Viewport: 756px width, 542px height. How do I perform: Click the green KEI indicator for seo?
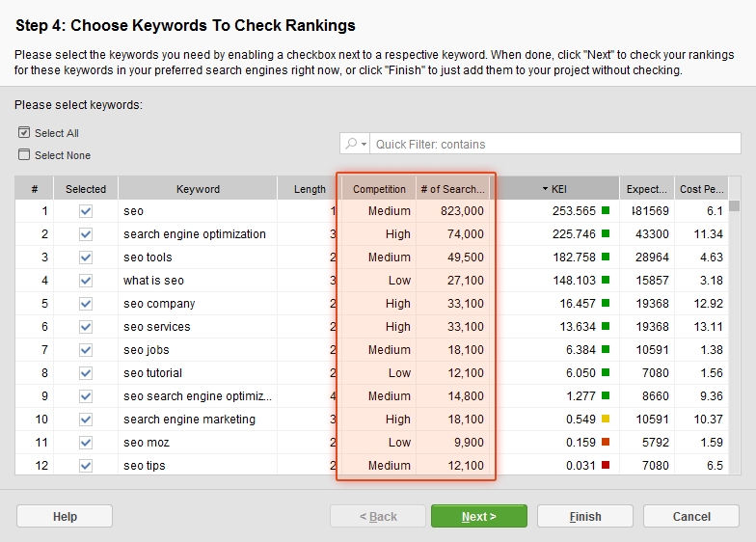606,210
